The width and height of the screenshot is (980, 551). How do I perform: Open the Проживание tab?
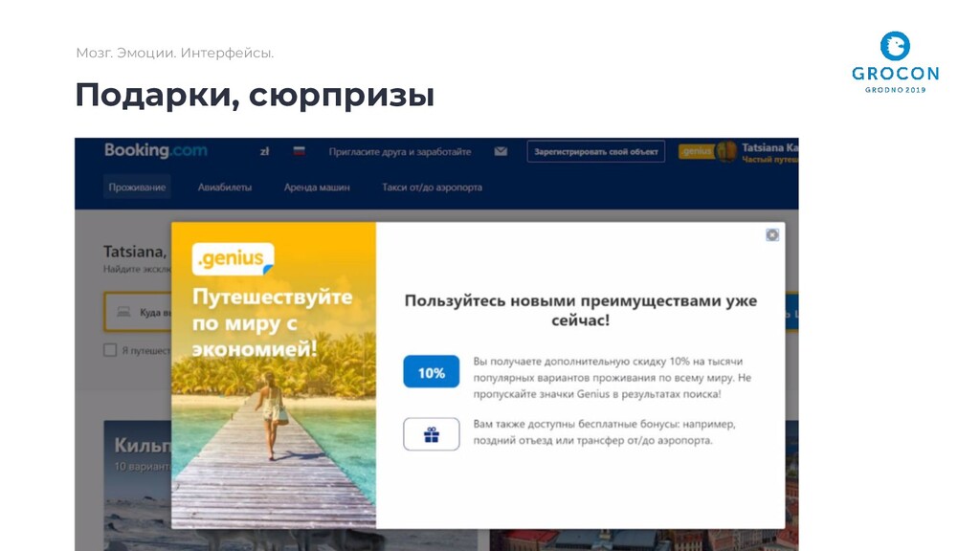click(137, 187)
